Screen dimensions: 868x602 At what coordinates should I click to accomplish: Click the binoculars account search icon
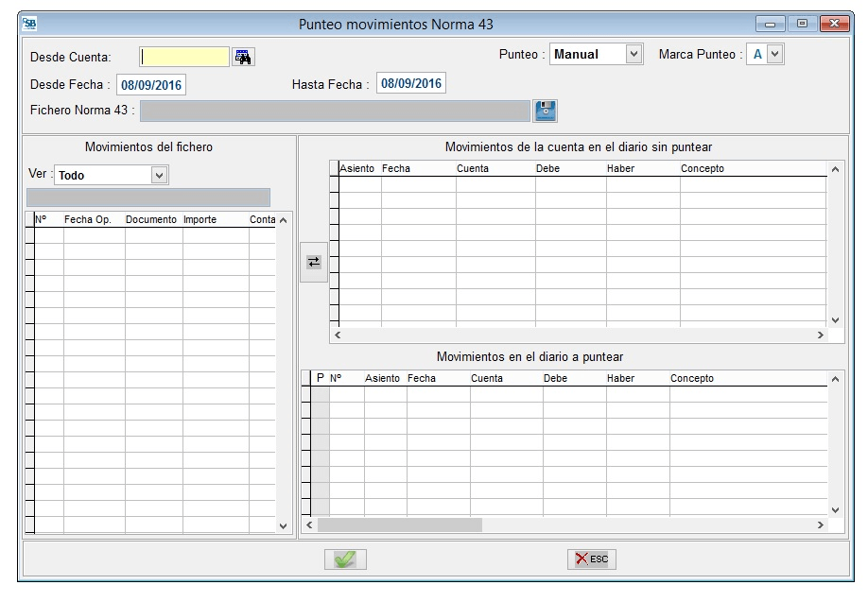coord(244,57)
